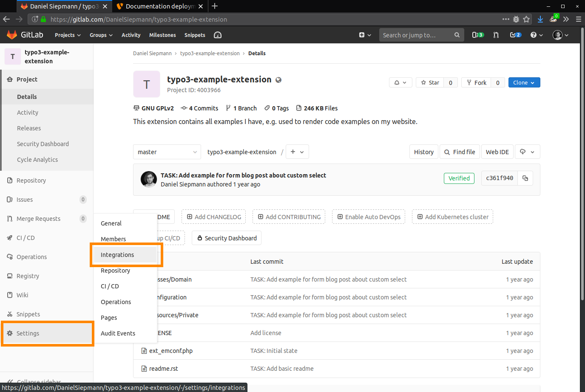
Task: Open 0 Tags link
Action: tap(276, 108)
